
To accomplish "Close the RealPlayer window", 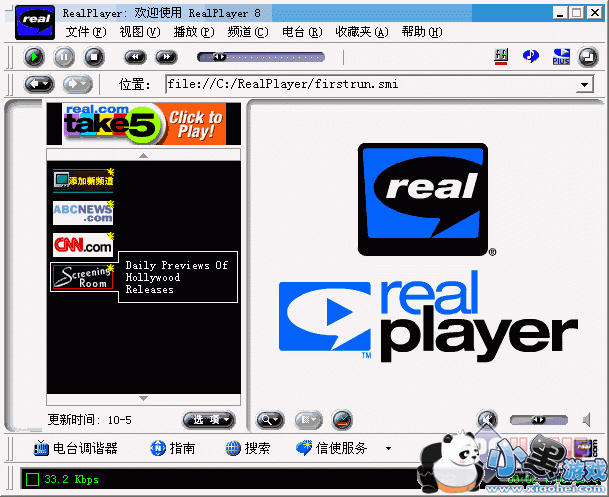I will 595,13.
